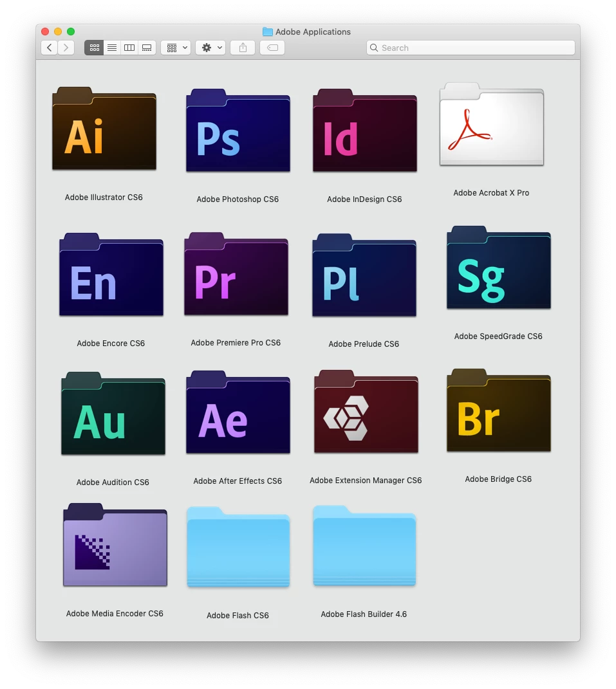Select the 'Adobe Premiere Pro CS6' label
The image size is (616, 689).
tap(236, 343)
